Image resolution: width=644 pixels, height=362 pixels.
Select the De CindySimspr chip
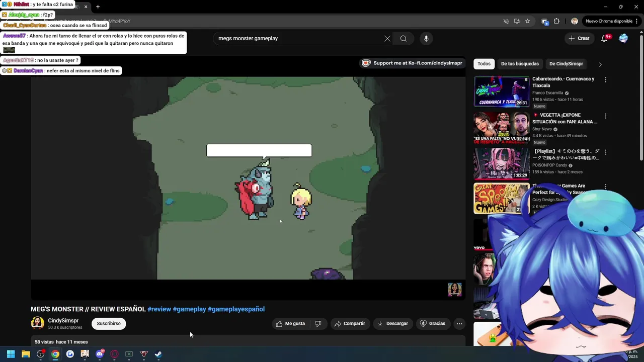point(566,64)
